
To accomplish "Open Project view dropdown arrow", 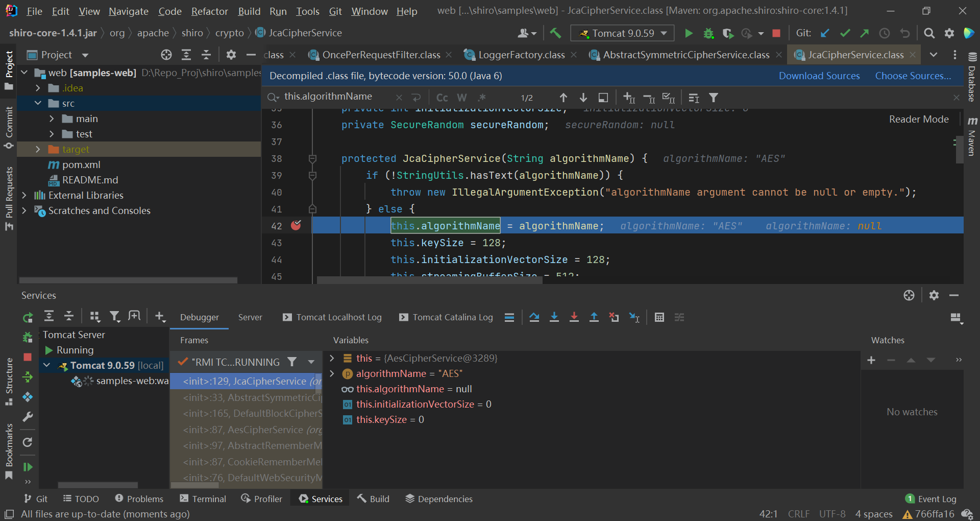I will [x=85, y=55].
